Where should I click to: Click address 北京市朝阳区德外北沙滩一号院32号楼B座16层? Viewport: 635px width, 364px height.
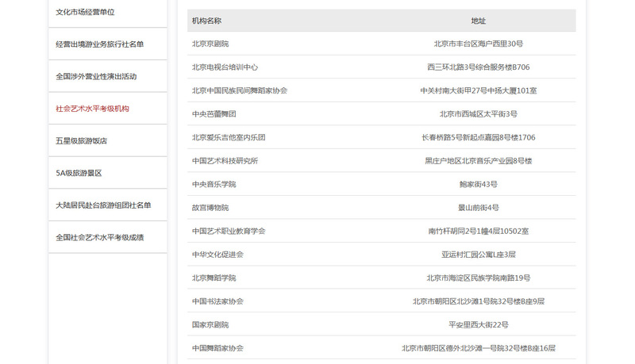[479, 348]
